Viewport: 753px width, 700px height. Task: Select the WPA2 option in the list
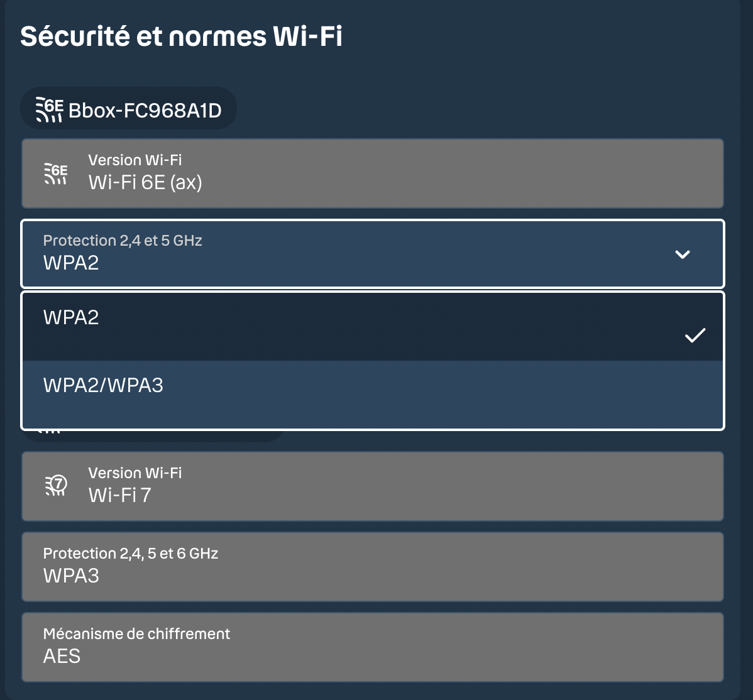[373, 327]
